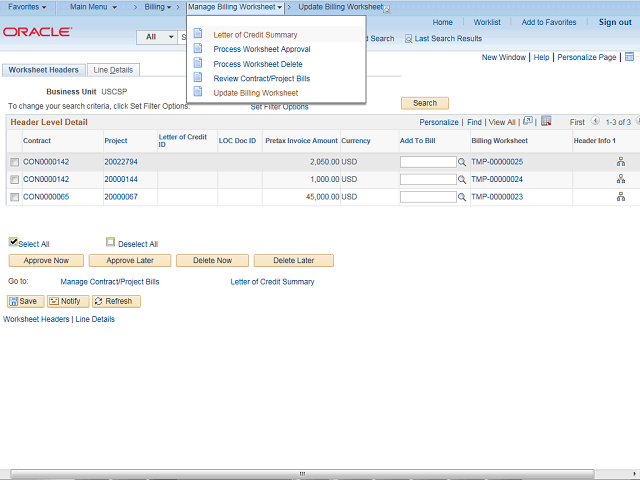Open the Worklist link

coord(487,22)
